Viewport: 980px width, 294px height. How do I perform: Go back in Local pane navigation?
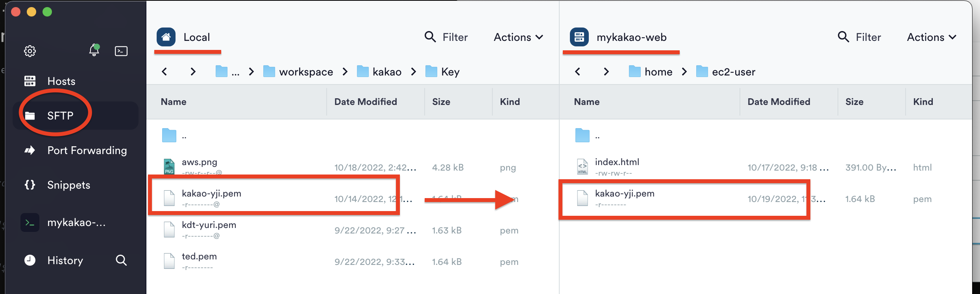pyautogui.click(x=165, y=72)
